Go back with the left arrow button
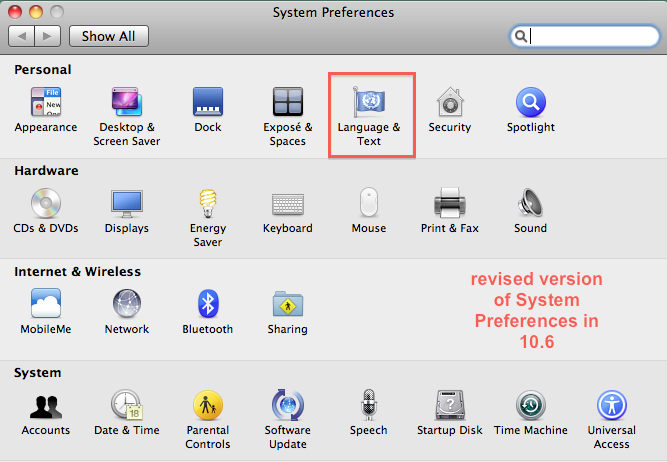This screenshot has height=462, width=667. [21, 36]
